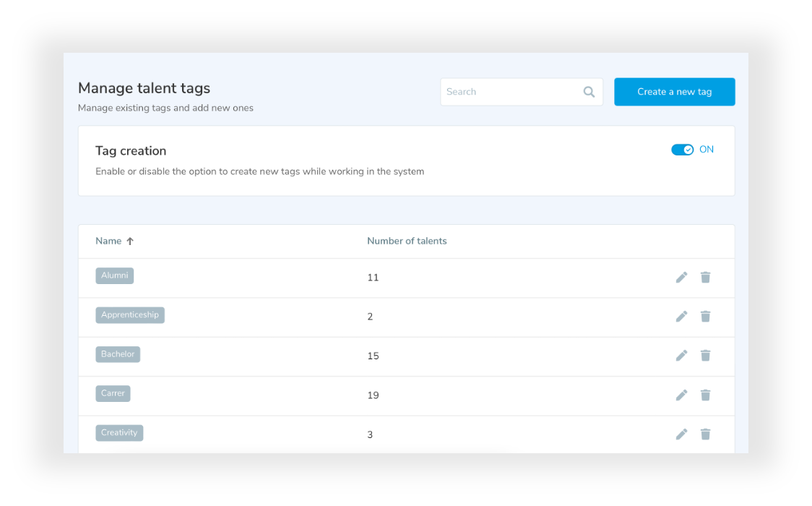Click the Apprenticeship tag chip

coord(130,315)
